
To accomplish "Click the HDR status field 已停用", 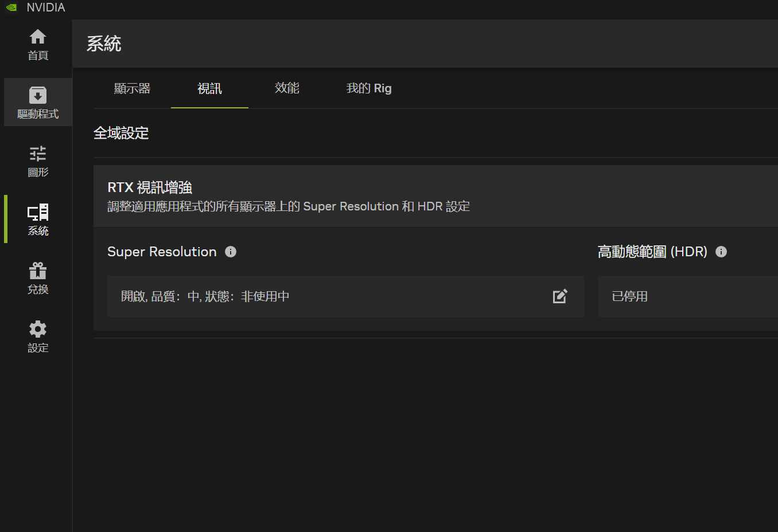I will click(687, 296).
